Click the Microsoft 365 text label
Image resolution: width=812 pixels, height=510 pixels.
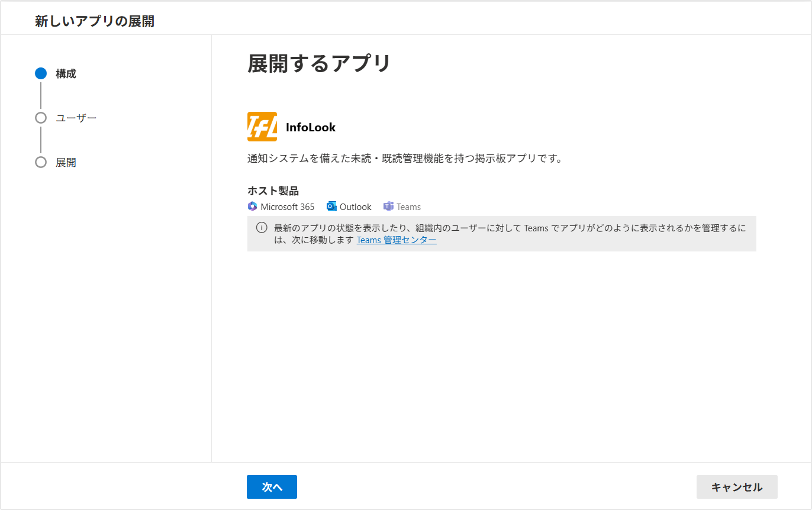tap(288, 207)
